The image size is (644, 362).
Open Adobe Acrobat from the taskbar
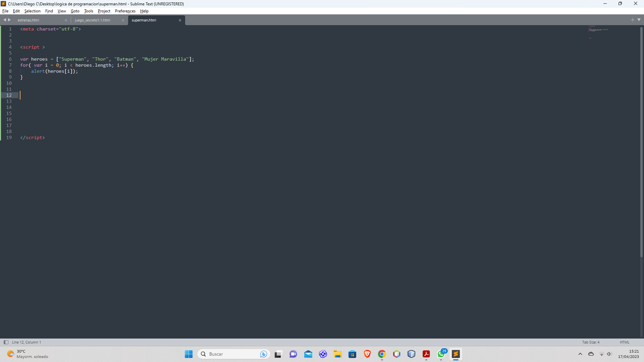pyautogui.click(x=426, y=354)
